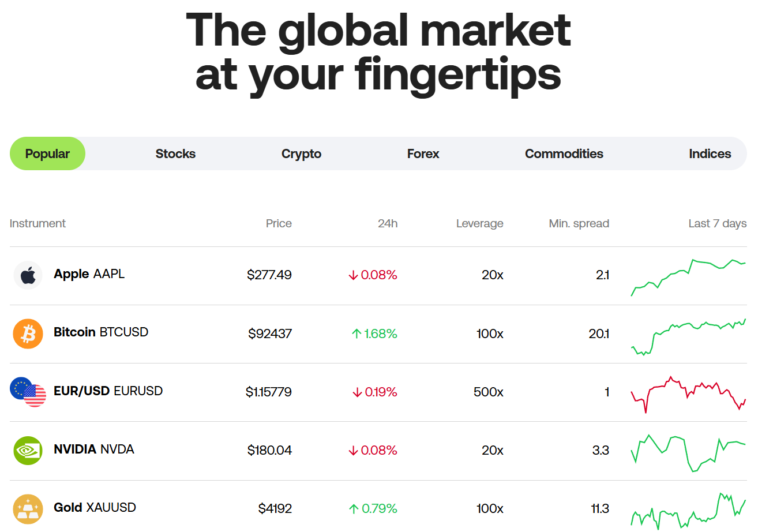758x532 pixels.
Task: Click the Popular filter pill
Action: (47, 153)
